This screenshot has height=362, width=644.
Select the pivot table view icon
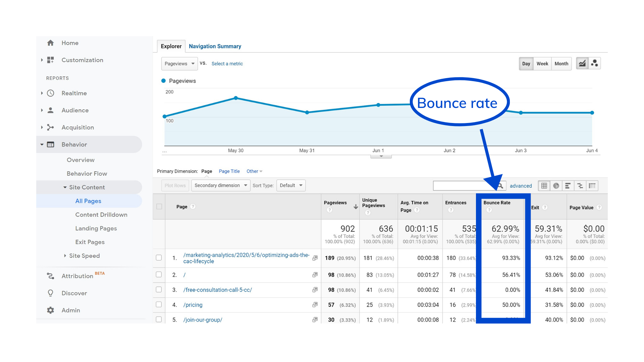tap(592, 186)
